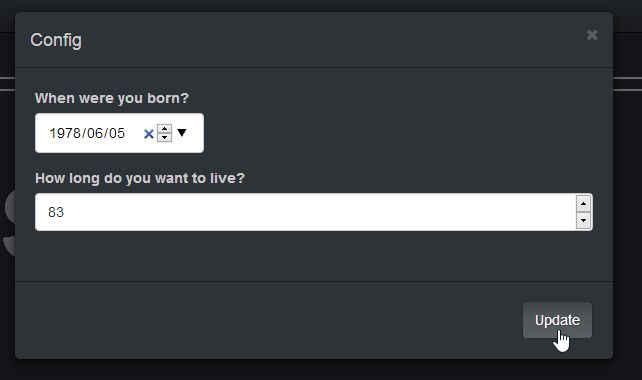
Task: Increase the birth date with the up spinner
Action: [x=165, y=129]
